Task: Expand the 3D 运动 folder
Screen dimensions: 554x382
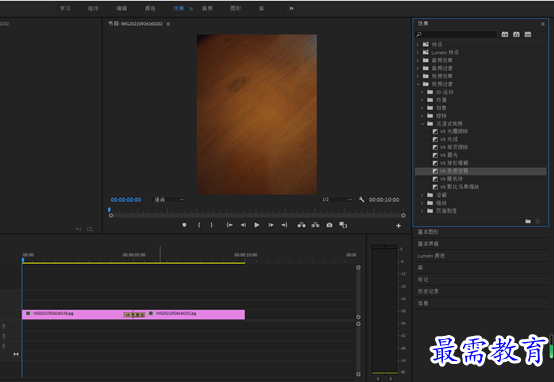Action: (422, 92)
